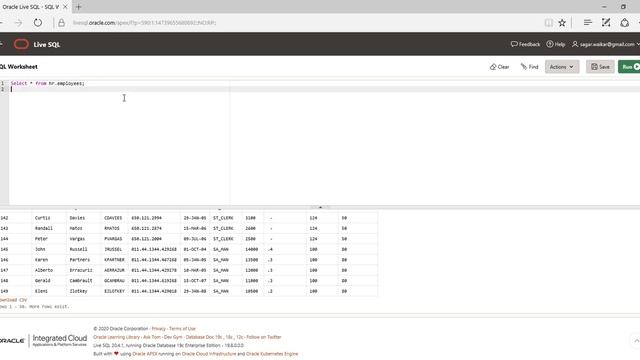Click the red Oracle logo icon
This screenshot has height=360, width=640.
coord(21,44)
